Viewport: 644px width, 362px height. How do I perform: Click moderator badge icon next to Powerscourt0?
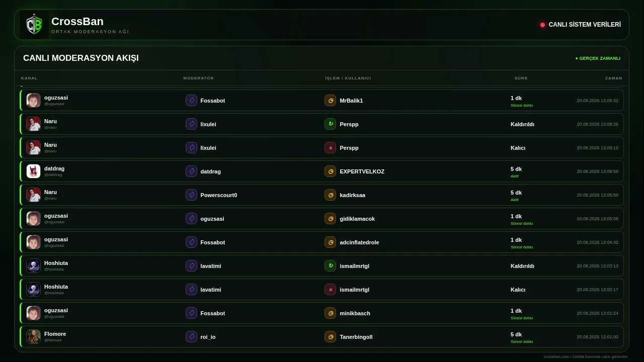[x=191, y=195]
